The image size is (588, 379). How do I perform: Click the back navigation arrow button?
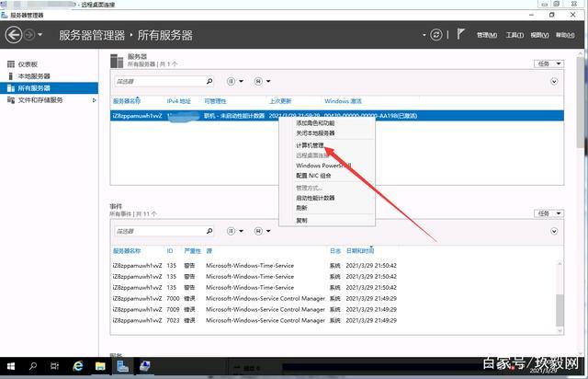click(x=14, y=35)
